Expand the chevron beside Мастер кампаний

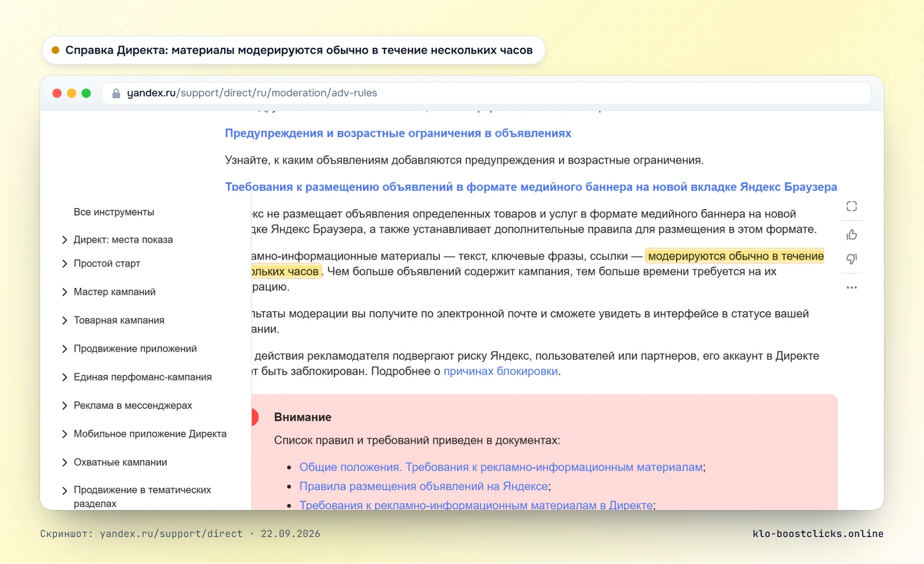pos(64,292)
